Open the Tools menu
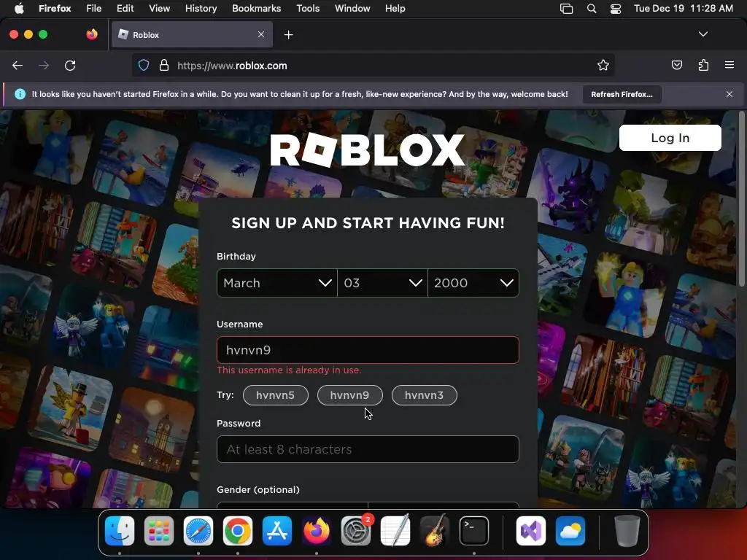The height and width of the screenshot is (560, 747). point(308,8)
